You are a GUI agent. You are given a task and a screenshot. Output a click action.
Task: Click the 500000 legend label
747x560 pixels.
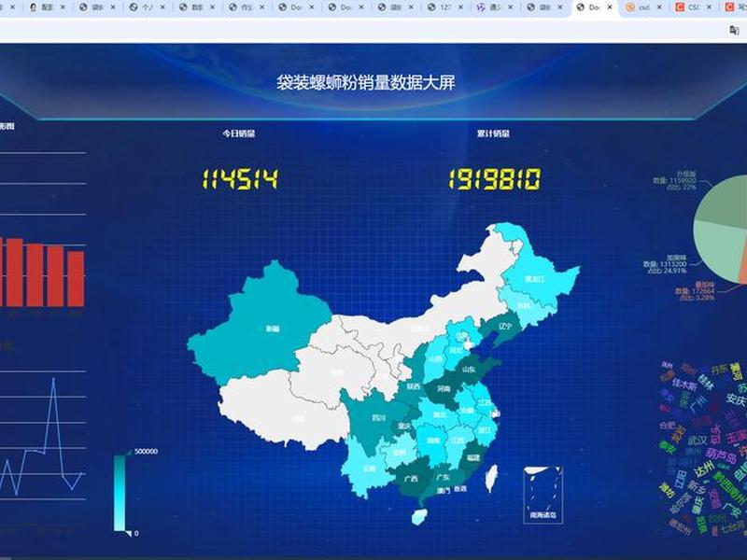147,452
